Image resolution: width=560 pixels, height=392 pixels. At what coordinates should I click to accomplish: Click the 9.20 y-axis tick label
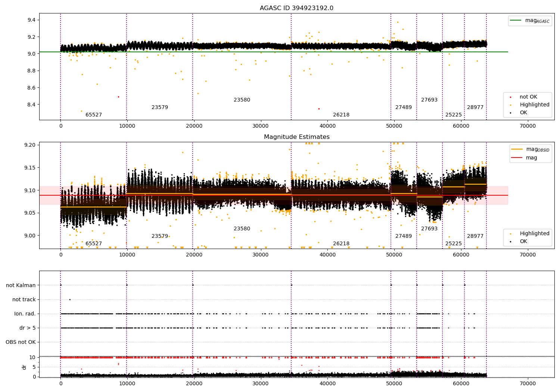(30, 145)
